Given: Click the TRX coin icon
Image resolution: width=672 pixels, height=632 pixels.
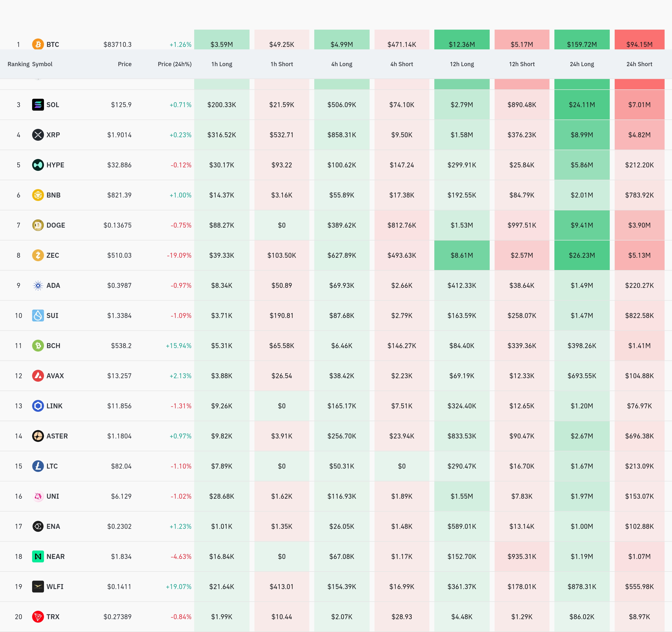Looking at the screenshot, I should pos(38,616).
